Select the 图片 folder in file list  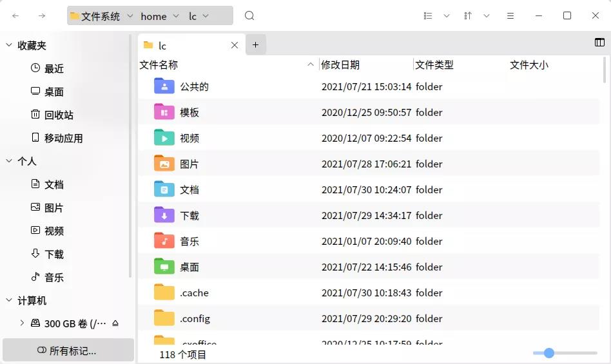point(368,164)
